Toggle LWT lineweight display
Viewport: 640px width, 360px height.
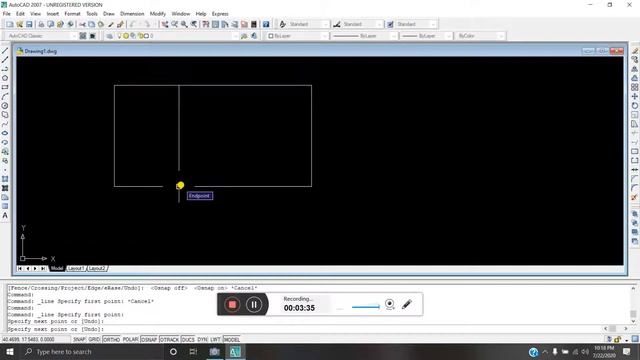tap(216, 340)
